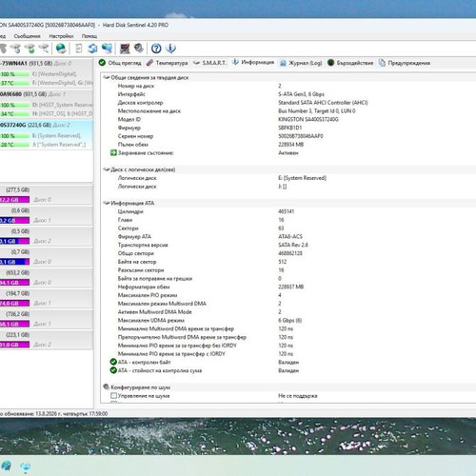The width and height of the screenshot is (476, 476).
Task: Click the blue refresh arrows toolbar icon
Action: tap(92, 49)
